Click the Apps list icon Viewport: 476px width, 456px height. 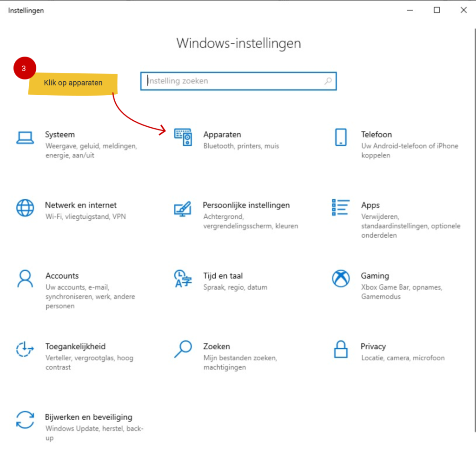pos(341,207)
